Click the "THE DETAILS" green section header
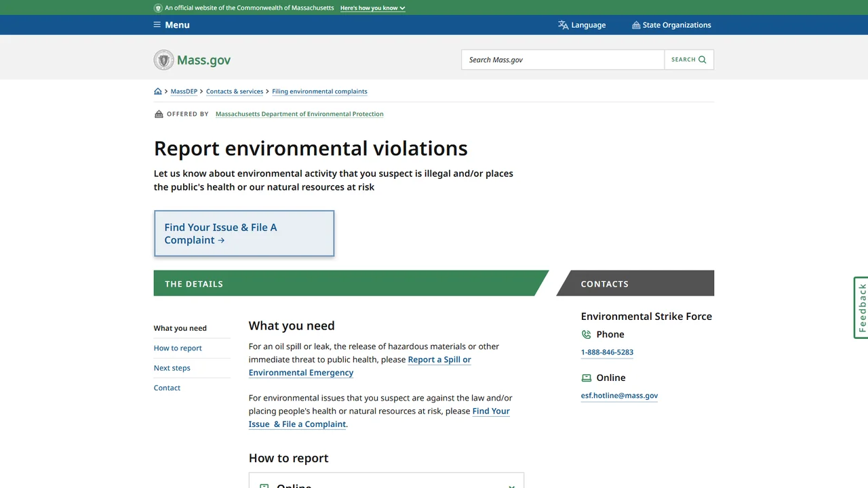 coord(351,283)
